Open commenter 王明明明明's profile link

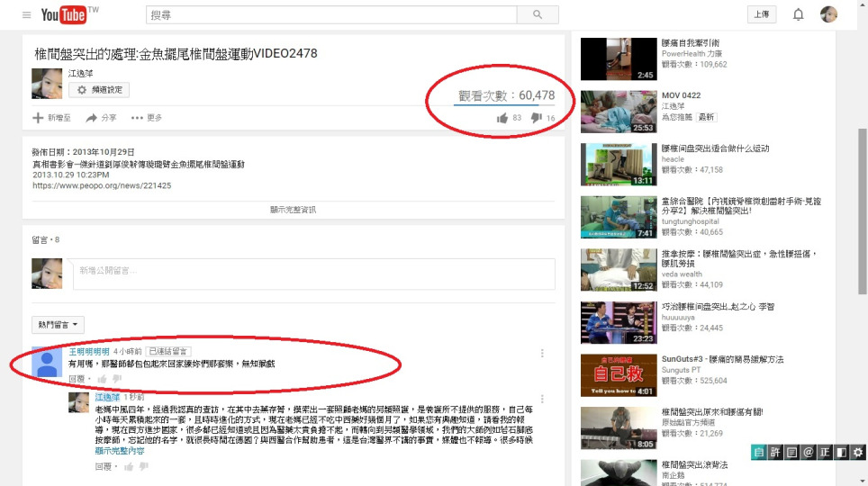(x=89, y=351)
